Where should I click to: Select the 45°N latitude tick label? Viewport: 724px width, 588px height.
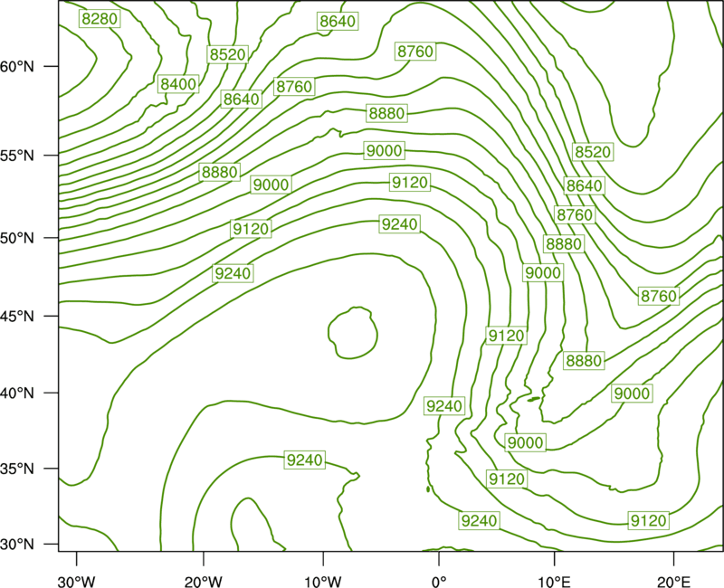point(17,316)
